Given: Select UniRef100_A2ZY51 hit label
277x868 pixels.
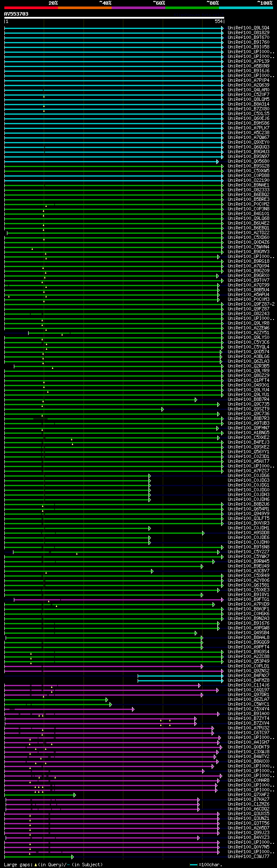Looking at the screenshot, I should 248,332.
